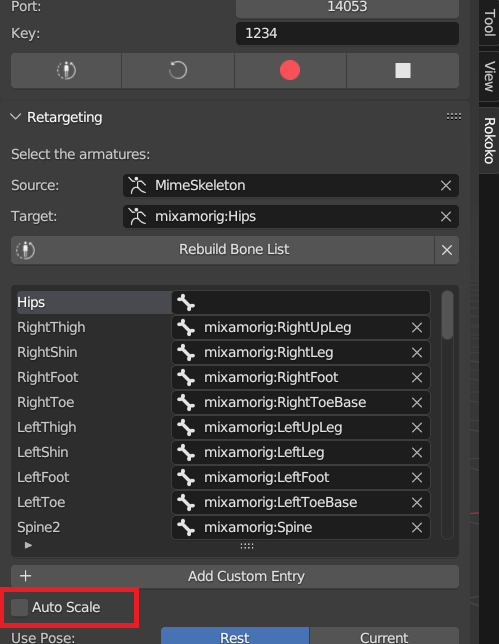Click the LeftToe source bone label
499x644 pixels.
click(41, 503)
